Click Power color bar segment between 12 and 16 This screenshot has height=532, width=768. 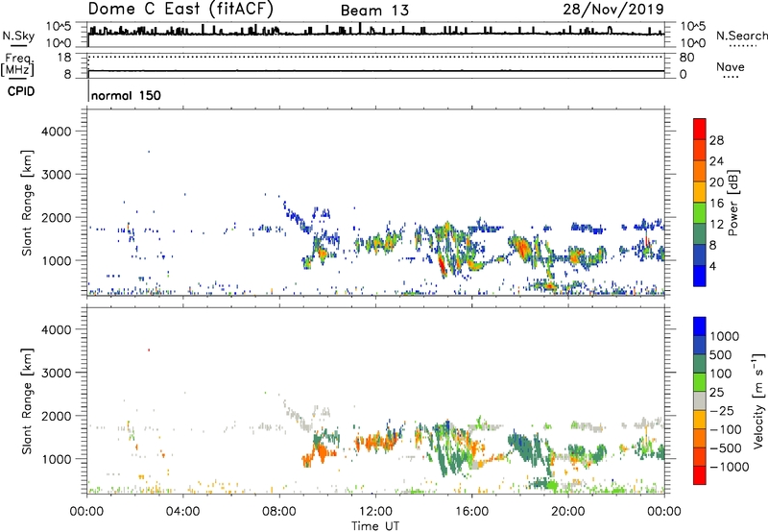point(700,213)
